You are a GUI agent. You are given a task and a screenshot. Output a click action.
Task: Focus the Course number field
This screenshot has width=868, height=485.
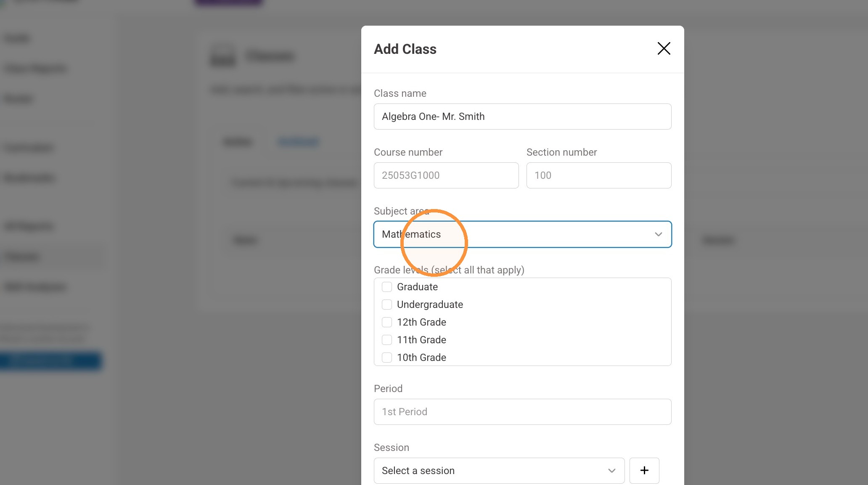coord(446,175)
